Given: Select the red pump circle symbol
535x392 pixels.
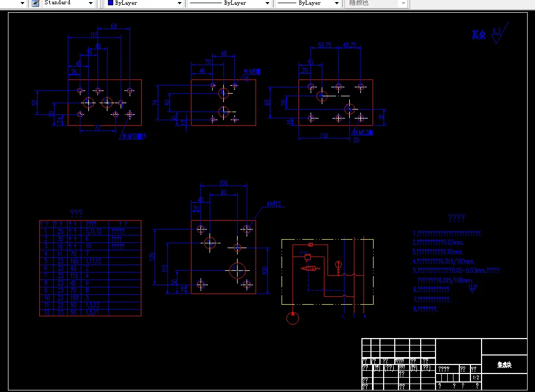Looking at the screenshot, I should pos(293,318).
